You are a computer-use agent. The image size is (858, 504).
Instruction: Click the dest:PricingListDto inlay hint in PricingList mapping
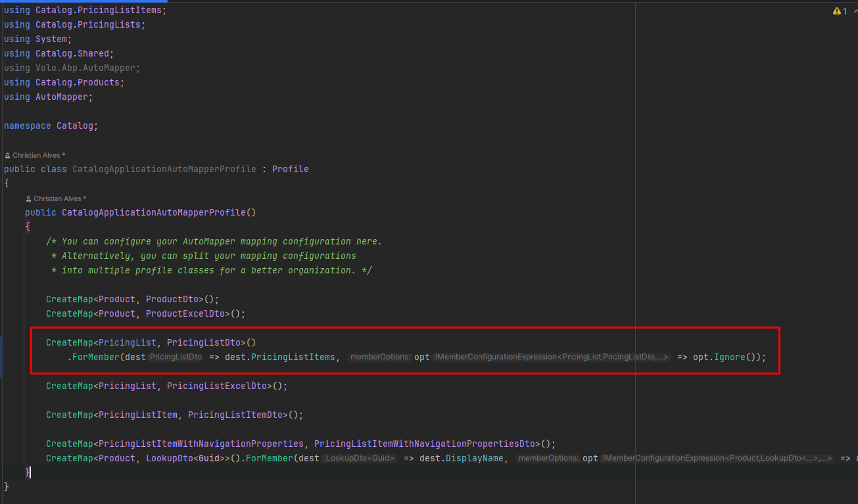click(176, 357)
